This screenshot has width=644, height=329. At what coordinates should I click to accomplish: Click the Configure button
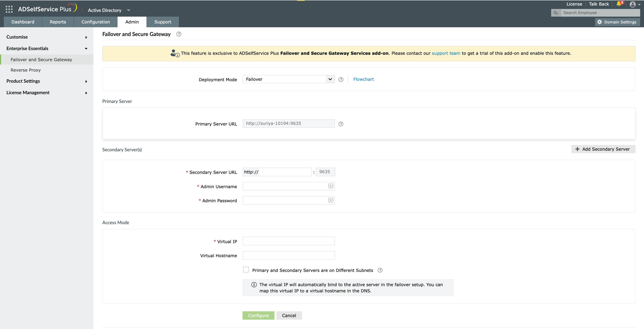click(258, 316)
